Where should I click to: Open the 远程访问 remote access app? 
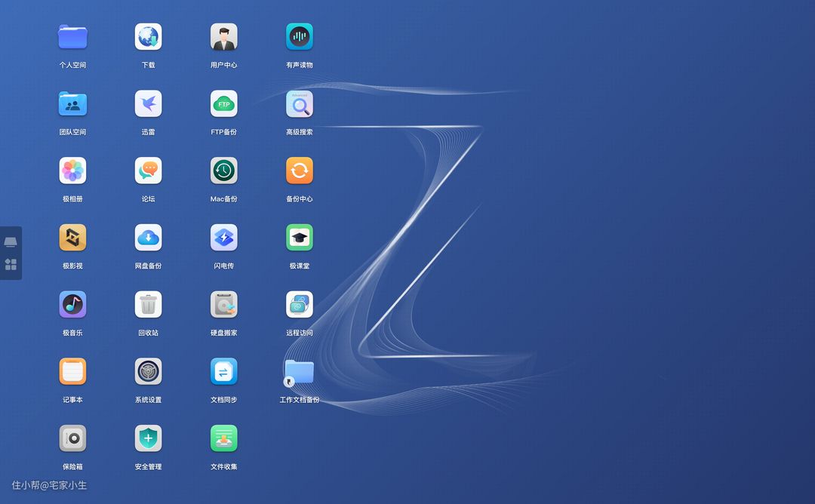[299, 305]
